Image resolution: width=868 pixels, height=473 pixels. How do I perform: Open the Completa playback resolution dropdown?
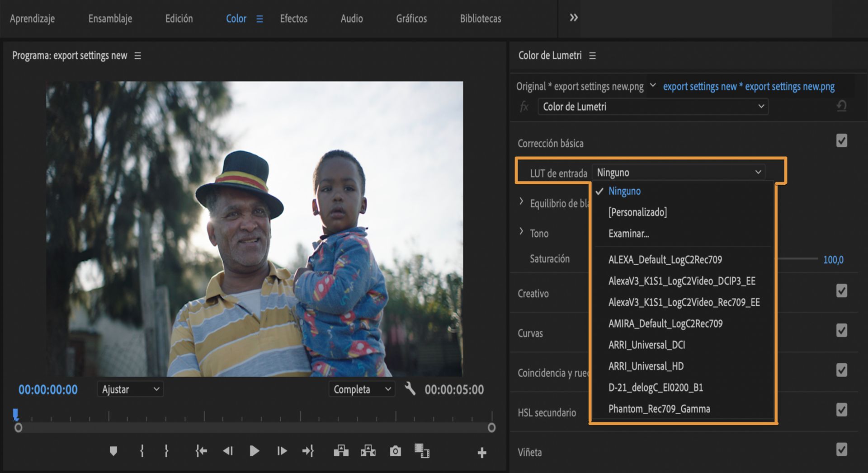tap(362, 389)
